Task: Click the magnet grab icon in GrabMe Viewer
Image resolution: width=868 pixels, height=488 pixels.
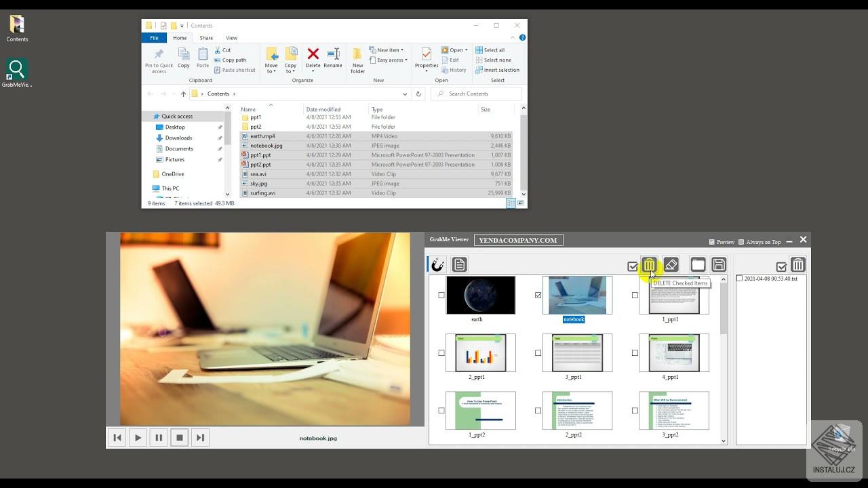Action: [x=438, y=264]
